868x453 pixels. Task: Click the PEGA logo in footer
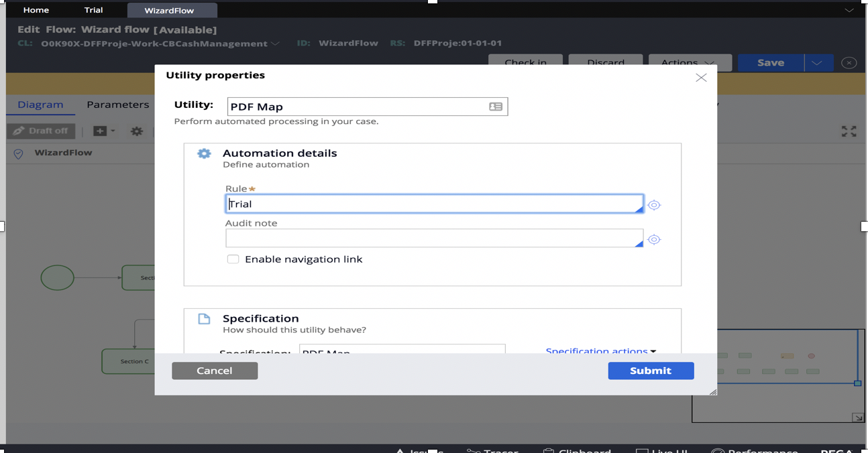pos(836,451)
